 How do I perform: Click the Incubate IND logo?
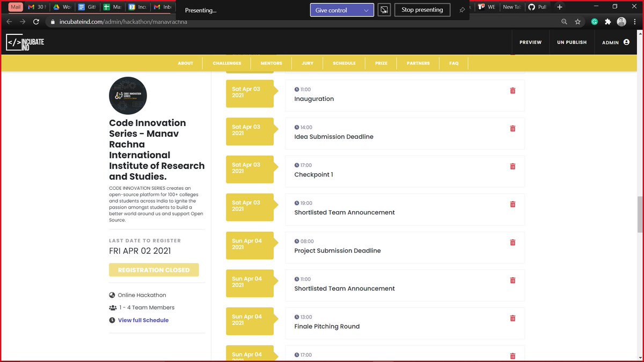[x=25, y=42]
